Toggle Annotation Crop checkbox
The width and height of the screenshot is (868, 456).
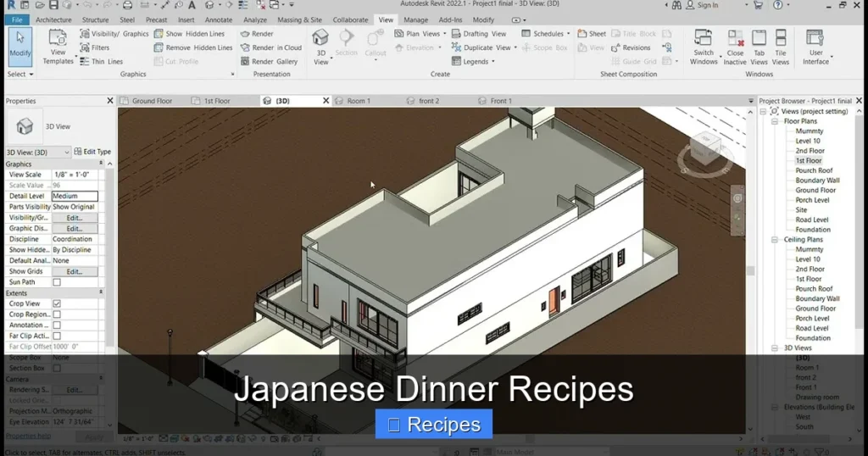(57, 325)
